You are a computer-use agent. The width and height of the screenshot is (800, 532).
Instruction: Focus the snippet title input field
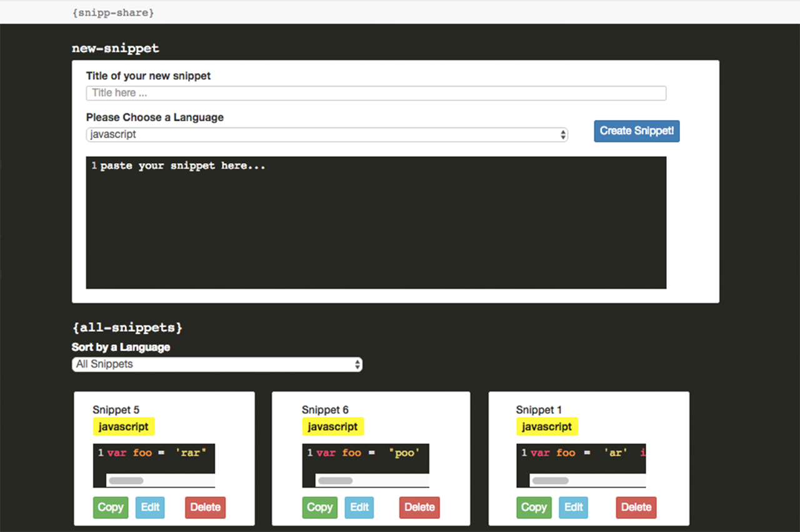pos(376,93)
